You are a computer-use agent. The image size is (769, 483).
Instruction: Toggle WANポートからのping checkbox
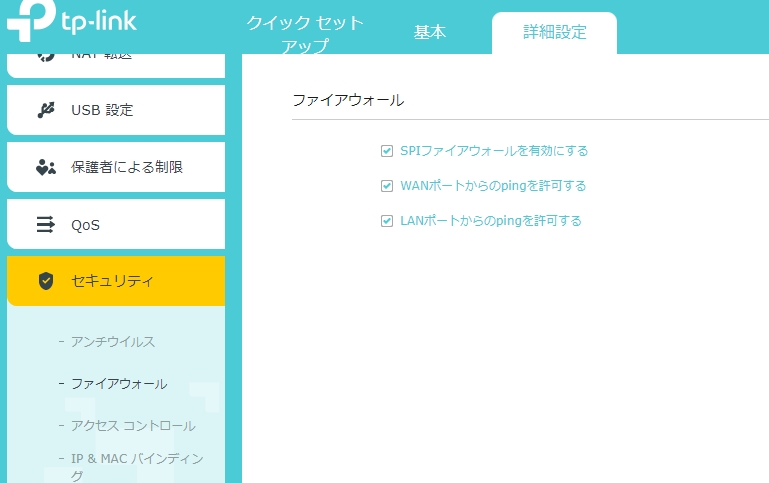[x=386, y=186]
